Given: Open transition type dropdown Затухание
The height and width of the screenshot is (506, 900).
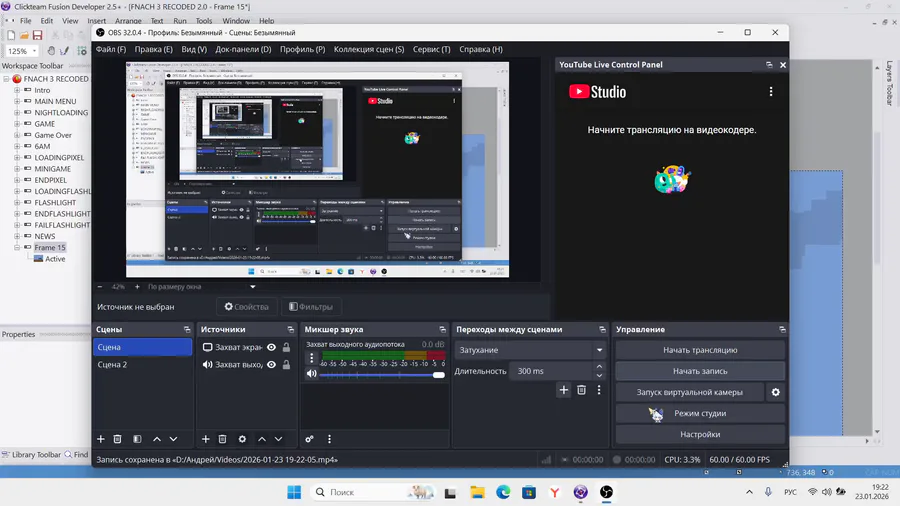Looking at the screenshot, I should coord(531,350).
